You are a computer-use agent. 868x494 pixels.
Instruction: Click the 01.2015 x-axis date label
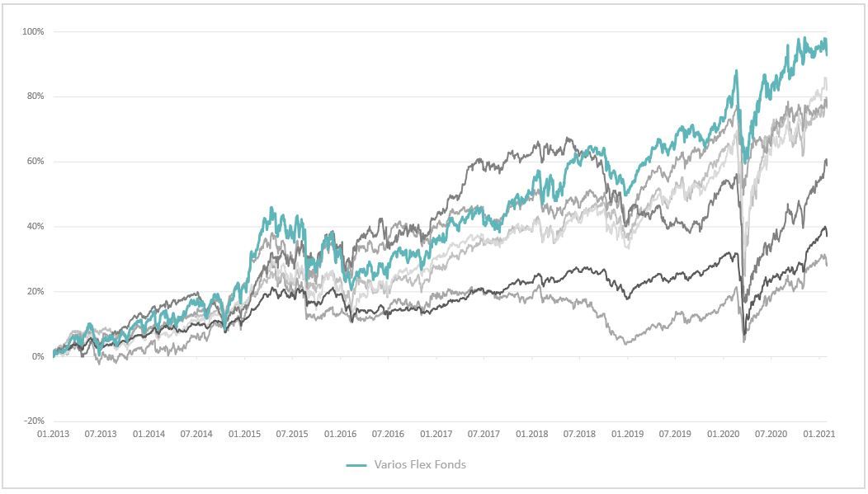[x=245, y=434]
